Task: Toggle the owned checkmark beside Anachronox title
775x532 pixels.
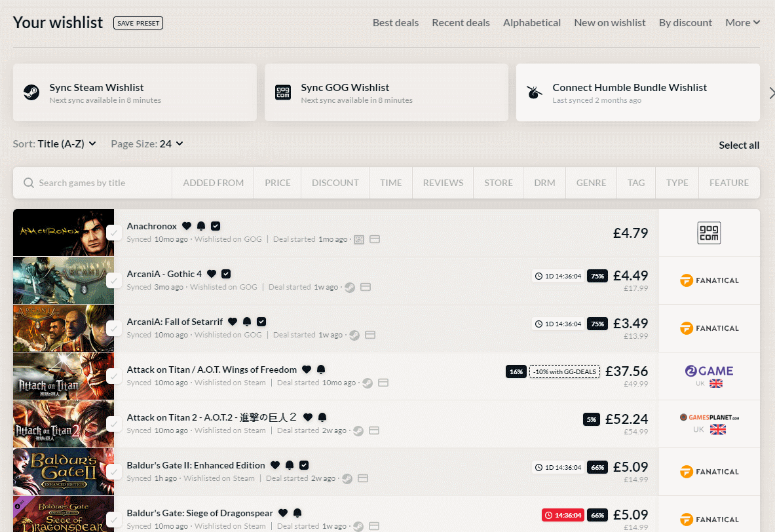Action: coord(216,226)
